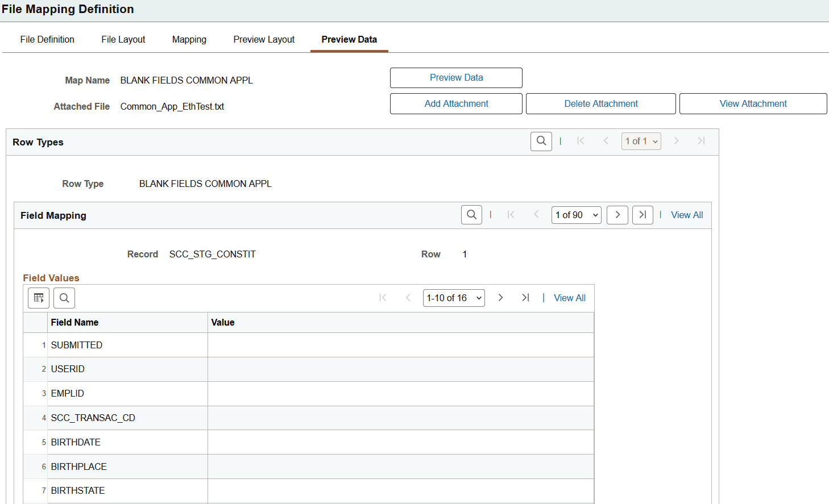Screen dimensions: 829x504
Task: Select the Preview Layout tab
Action: tap(264, 39)
